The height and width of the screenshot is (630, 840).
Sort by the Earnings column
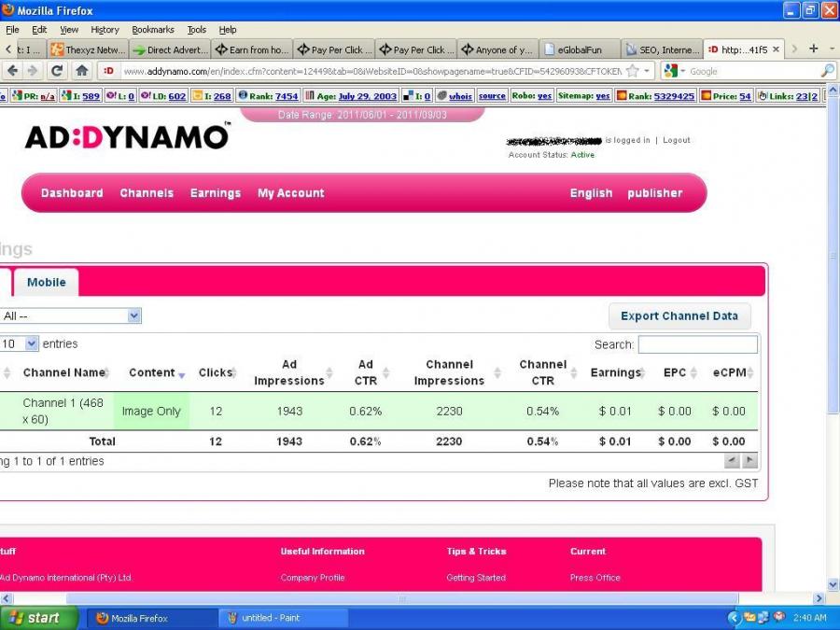(618, 372)
